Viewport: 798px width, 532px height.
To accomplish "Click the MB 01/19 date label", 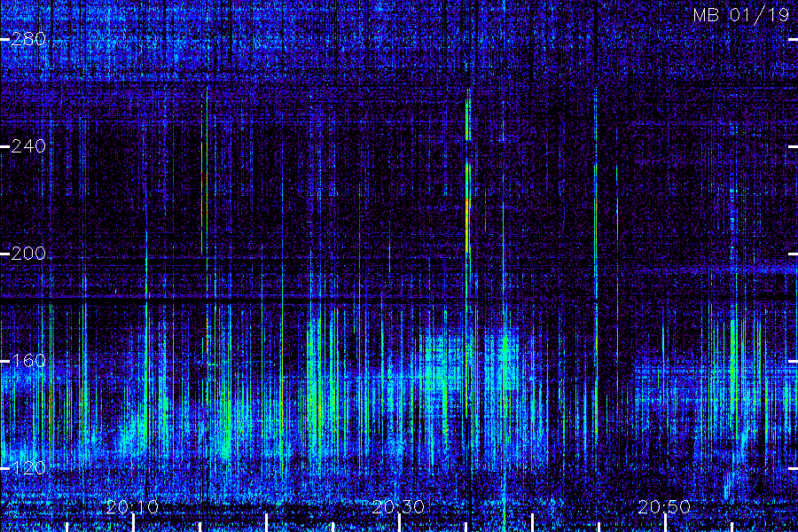I will tap(741, 15).
